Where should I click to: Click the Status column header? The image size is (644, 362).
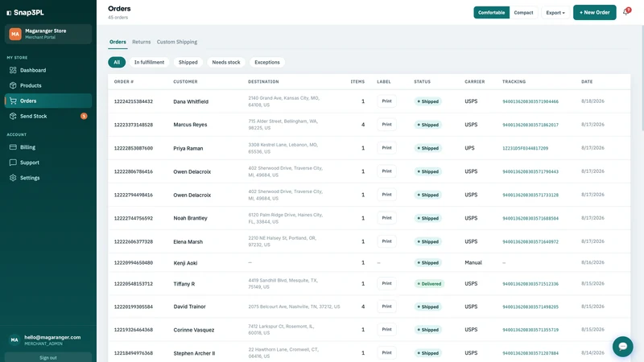click(x=422, y=82)
